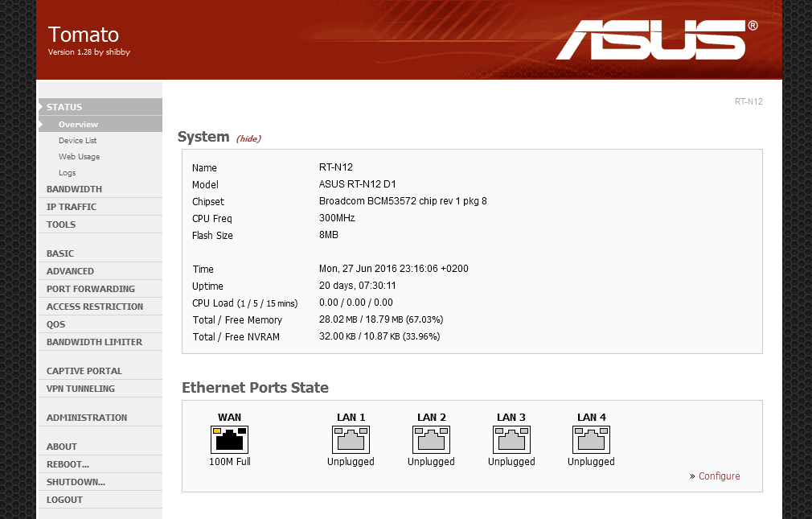Open the About page
Screen dimensions: 812x519
coord(100,447)
